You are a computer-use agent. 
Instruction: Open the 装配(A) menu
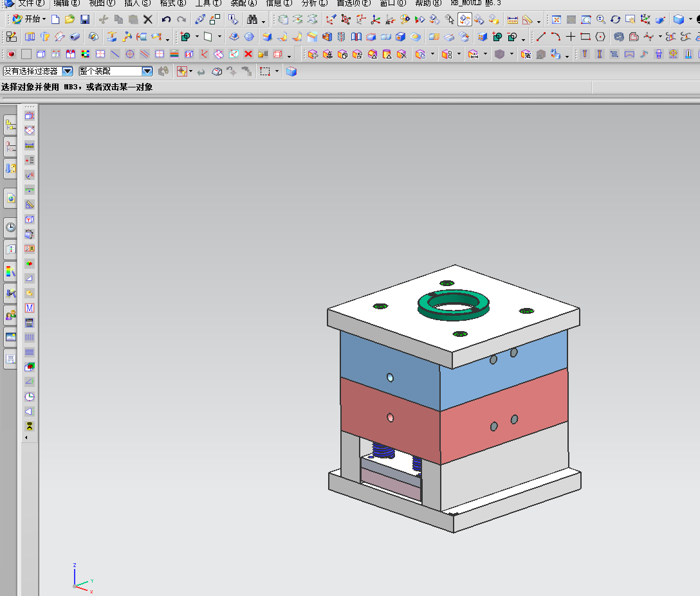244,3
